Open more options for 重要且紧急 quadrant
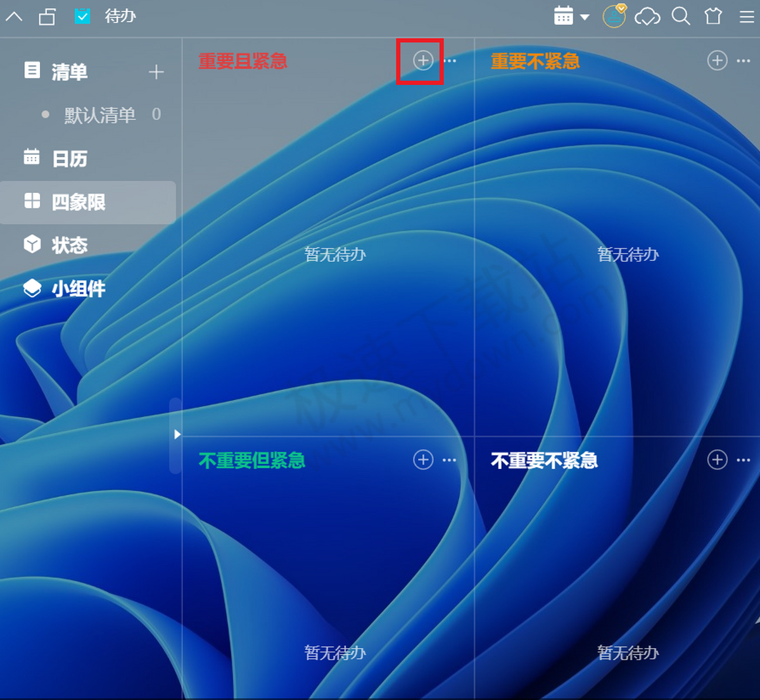 coord(450,61)
